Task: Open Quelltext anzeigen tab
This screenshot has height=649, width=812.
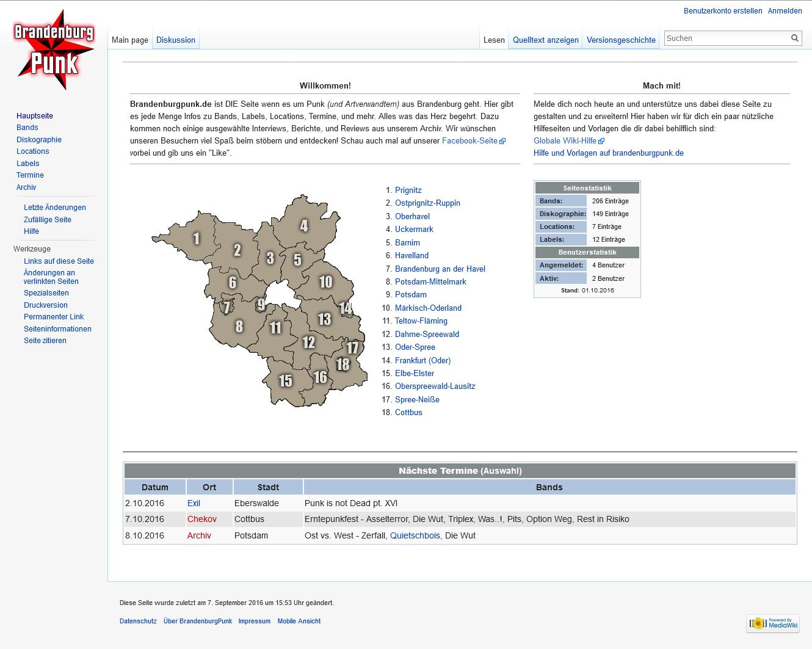Action: [x=545, y=40]
